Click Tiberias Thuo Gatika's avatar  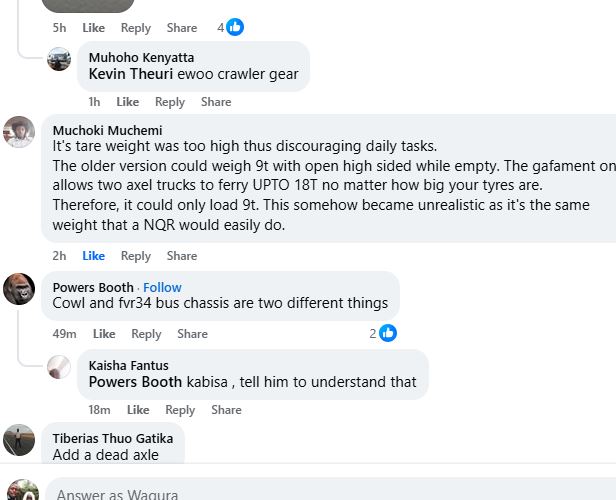20,439
